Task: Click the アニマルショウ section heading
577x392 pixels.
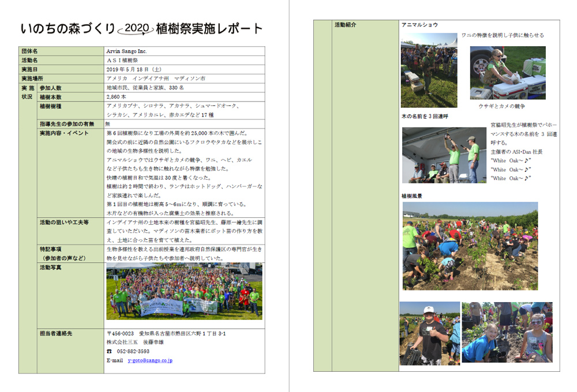Action: pos(419,25)
